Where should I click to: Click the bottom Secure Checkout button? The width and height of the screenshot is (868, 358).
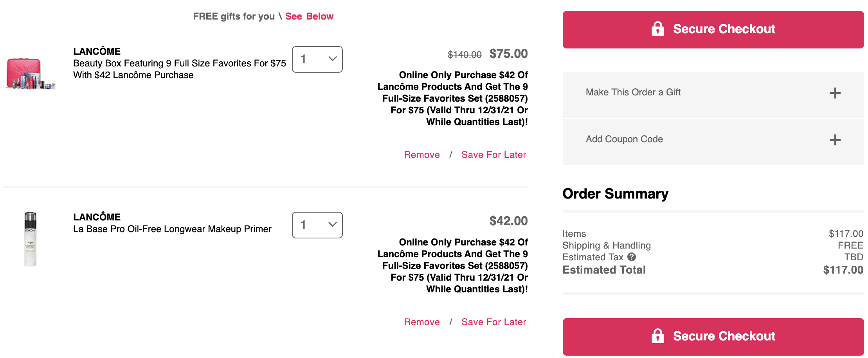(713, 337)
